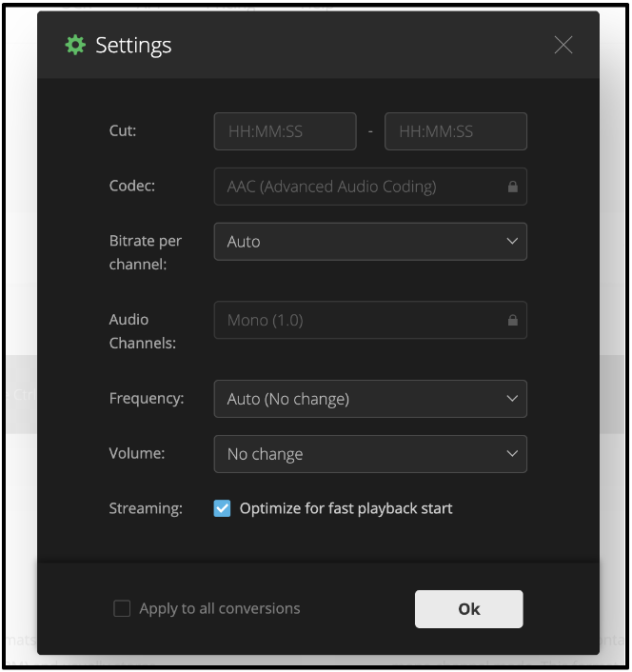Open the Bitrate per channel dropdown
This screenshot has width=632, height=672.
point(369,242)
